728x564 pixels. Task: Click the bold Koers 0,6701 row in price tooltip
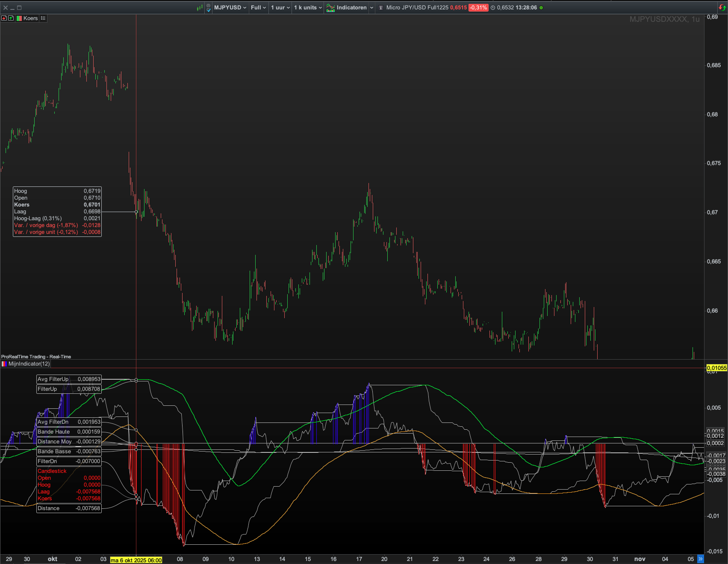point(57,205)
